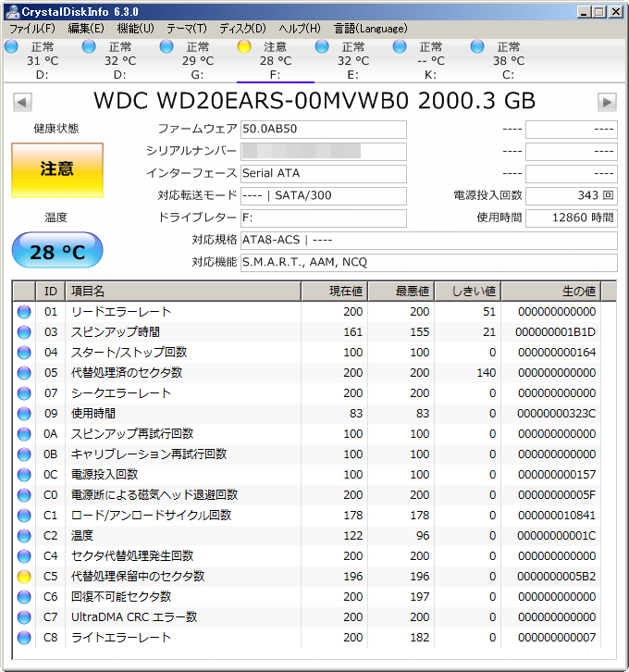629x672 pixels.
Task: Click blue status icon for ロード/アンロードサイクル回数
Action: pos(24,516)
